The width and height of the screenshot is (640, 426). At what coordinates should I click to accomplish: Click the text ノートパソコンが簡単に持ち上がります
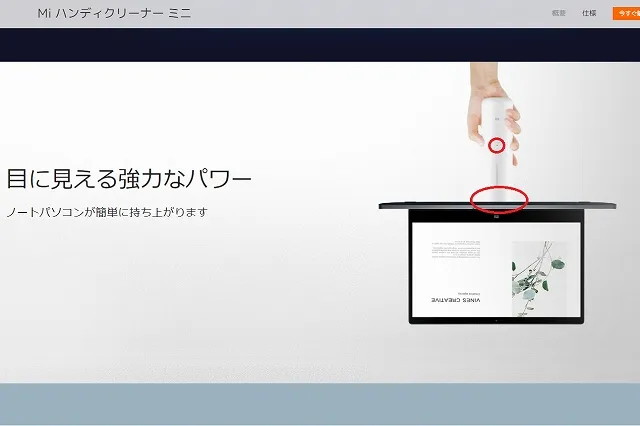(107, 212)
